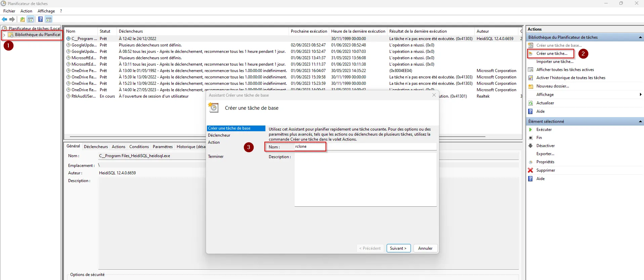
Task: Collapse the Bibliothèque du Planificateur de tâches actions section
Action: 640,37
